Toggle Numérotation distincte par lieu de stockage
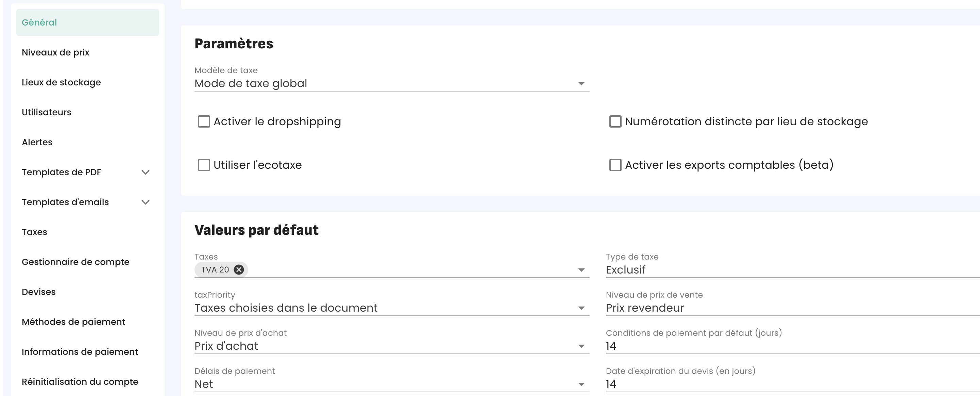Viewport: 980px width, 396px height. [615, 121]
